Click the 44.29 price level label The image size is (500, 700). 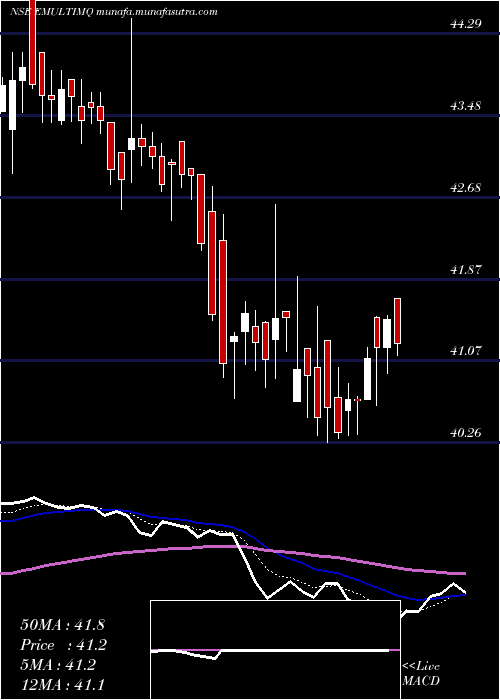click(466, 24)
